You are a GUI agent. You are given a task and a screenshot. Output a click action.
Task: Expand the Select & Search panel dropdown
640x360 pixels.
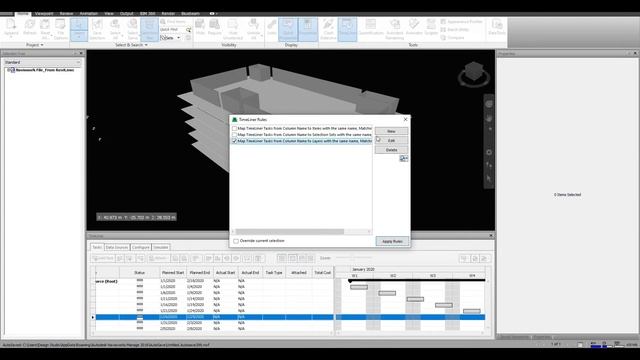coord(131,45)
